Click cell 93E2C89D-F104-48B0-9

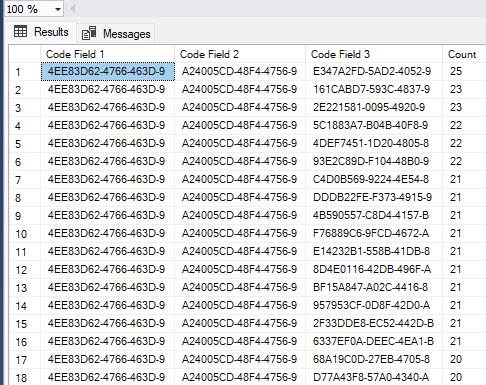tap(374, 161)
